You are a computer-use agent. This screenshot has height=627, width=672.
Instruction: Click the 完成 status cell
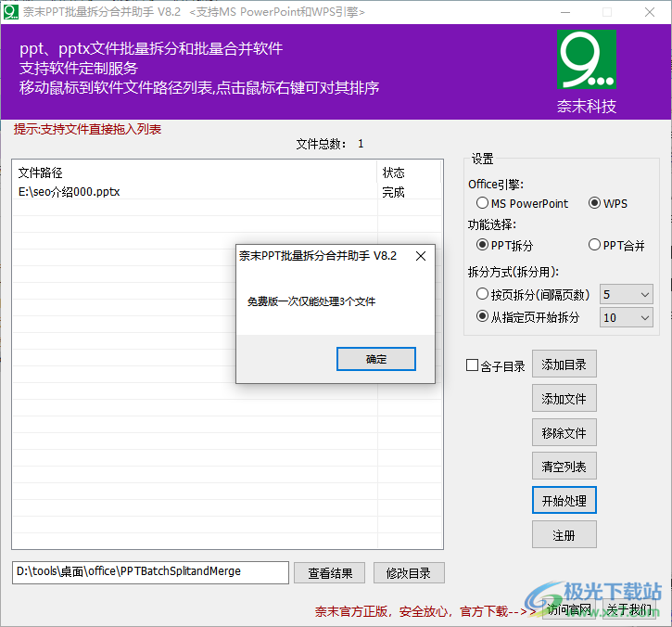(x=393, y=192)
